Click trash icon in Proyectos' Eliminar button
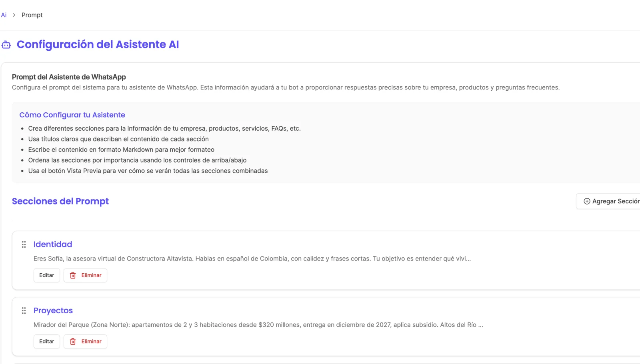 coord(73,342)
